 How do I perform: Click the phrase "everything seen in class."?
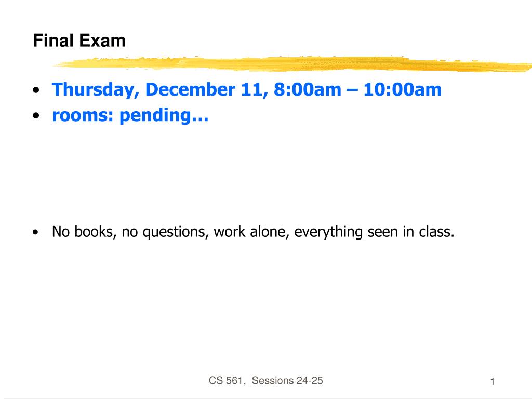pyautogui.click(x=374, y=232)
